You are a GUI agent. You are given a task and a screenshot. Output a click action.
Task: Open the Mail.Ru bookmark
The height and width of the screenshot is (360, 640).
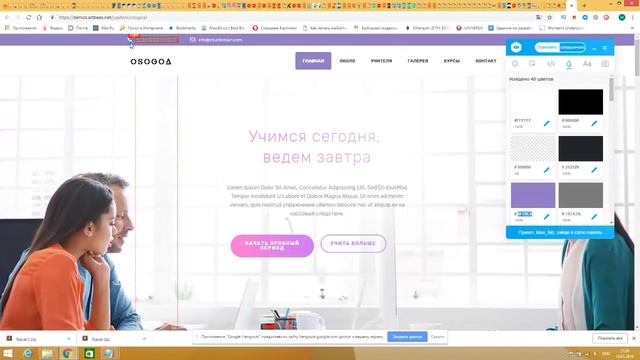(104, 28)
